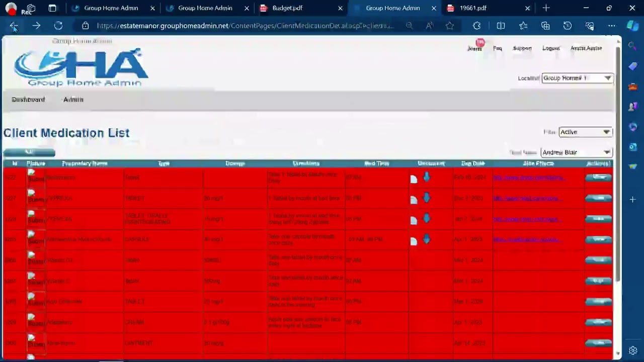644x362 pixels.
Task: Open the Outlook icon in the Edge sidebar
Action: [x=633, y=147]
